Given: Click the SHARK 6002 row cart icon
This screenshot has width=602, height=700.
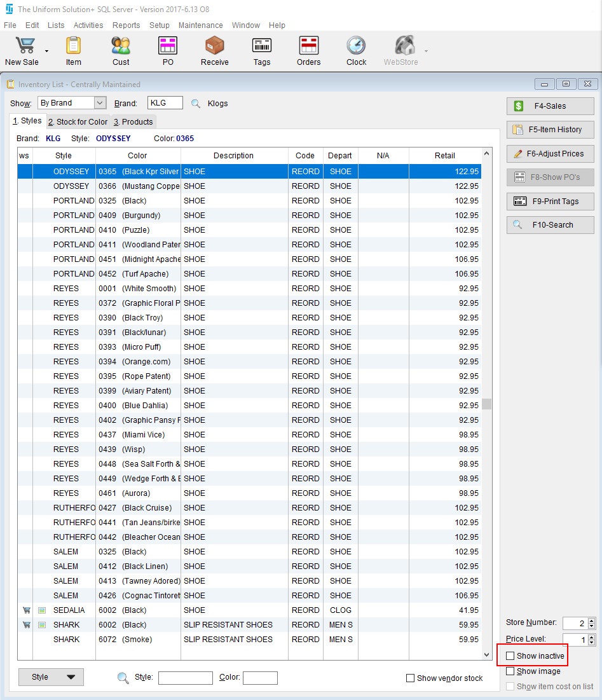Looking at the screenshot, I should (x=26, y=625).
